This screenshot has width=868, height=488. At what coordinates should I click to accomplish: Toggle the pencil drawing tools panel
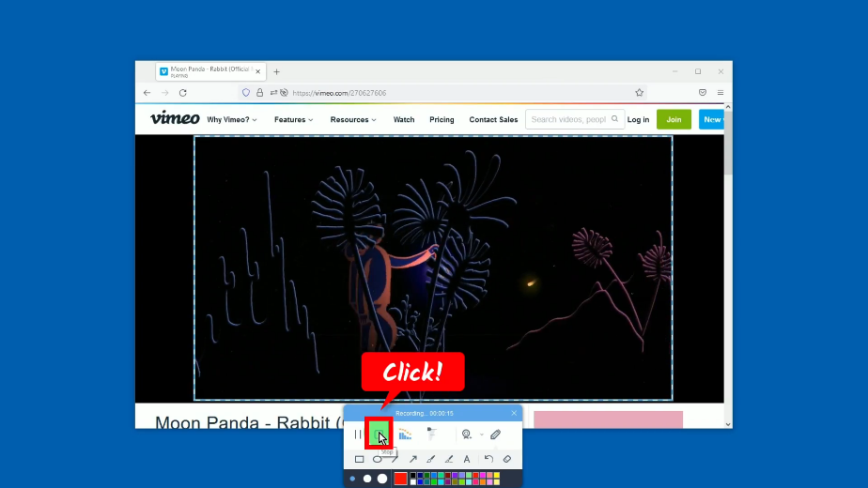click(x=495, y=435)
